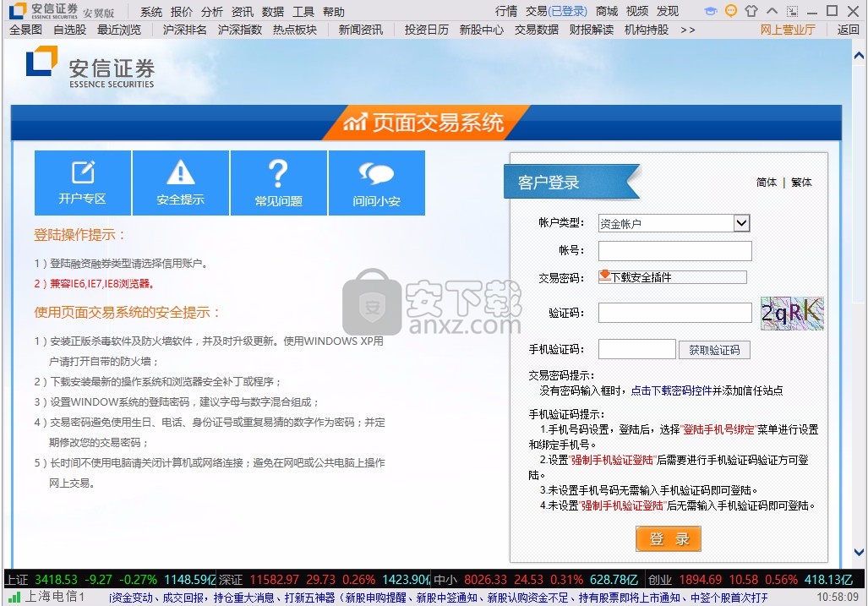868x606 pixels.
Task: Switch language to 繁体
Action: click(801, 182)
